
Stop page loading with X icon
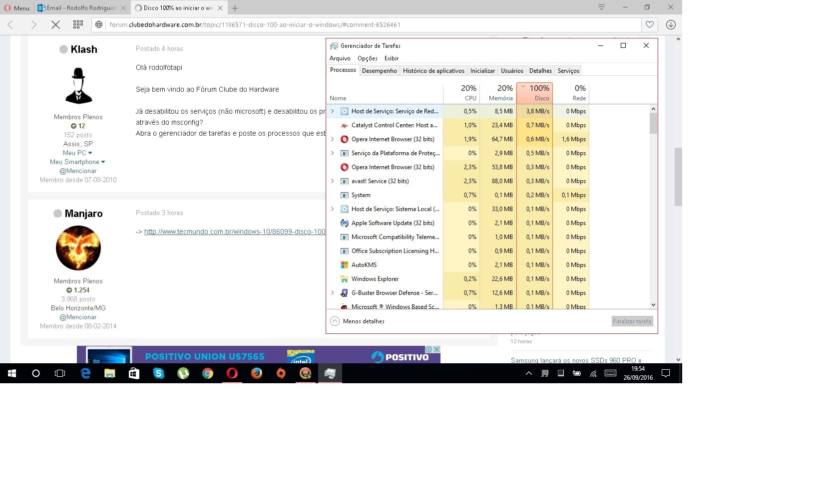coord(56,24)
